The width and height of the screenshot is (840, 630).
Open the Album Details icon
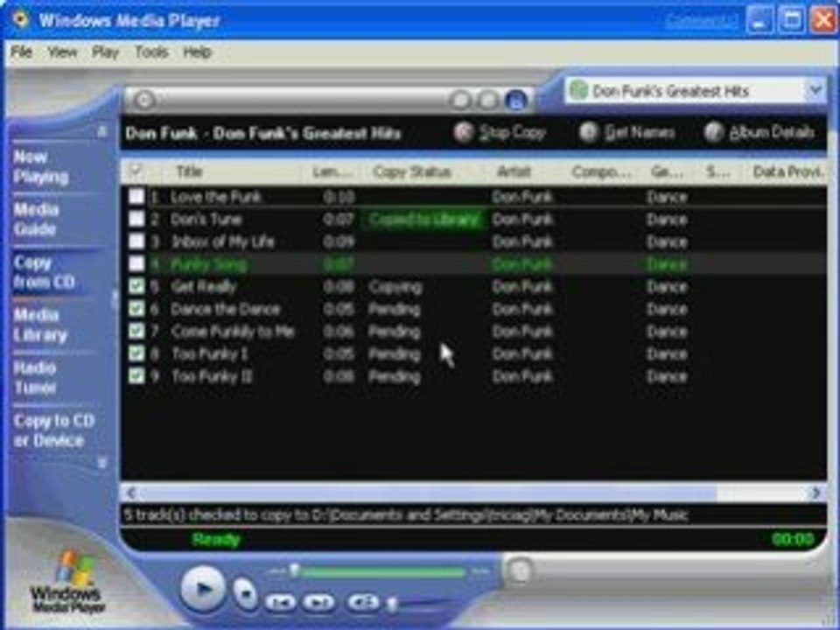point(714,132)
